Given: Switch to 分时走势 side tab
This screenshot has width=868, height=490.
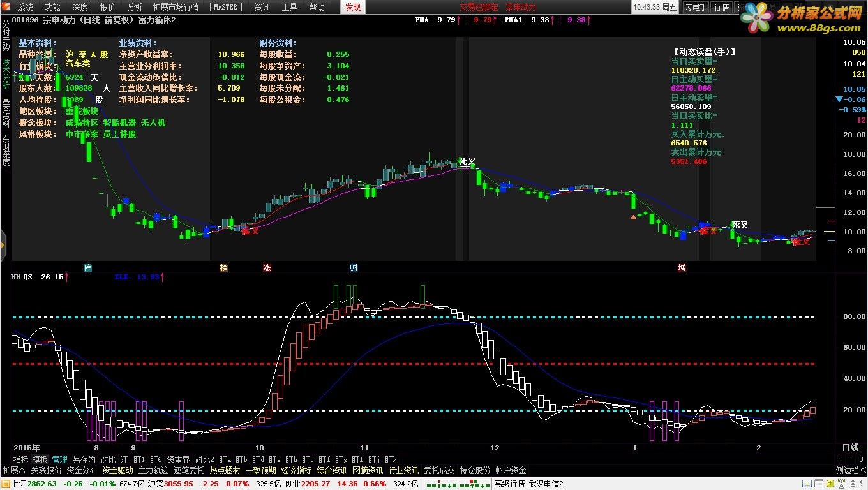Looking at the screenshot, I should point(6,36).
